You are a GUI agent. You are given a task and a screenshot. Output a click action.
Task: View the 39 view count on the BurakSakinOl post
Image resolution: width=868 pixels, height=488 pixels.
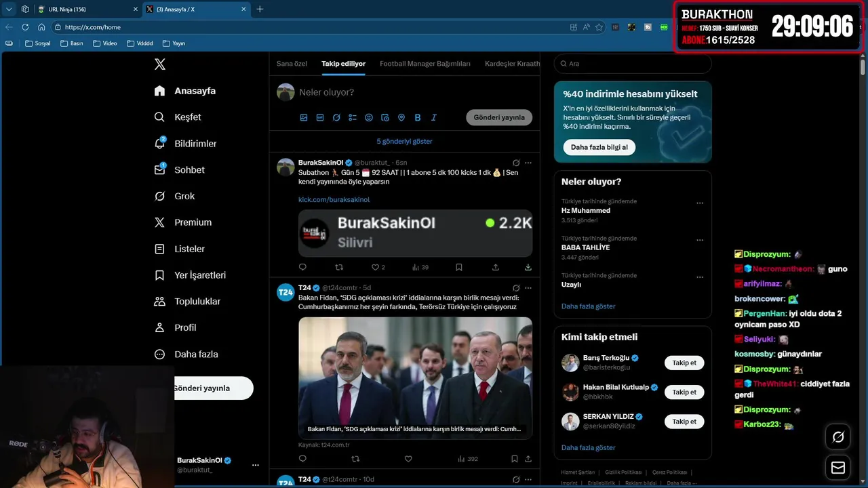pyautogui.click(x=420, y=267)
